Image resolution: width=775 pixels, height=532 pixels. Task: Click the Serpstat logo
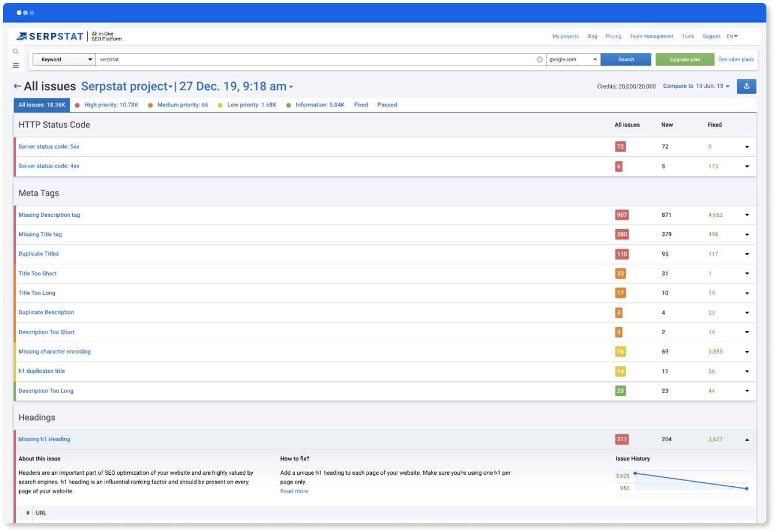coord(50,36)
